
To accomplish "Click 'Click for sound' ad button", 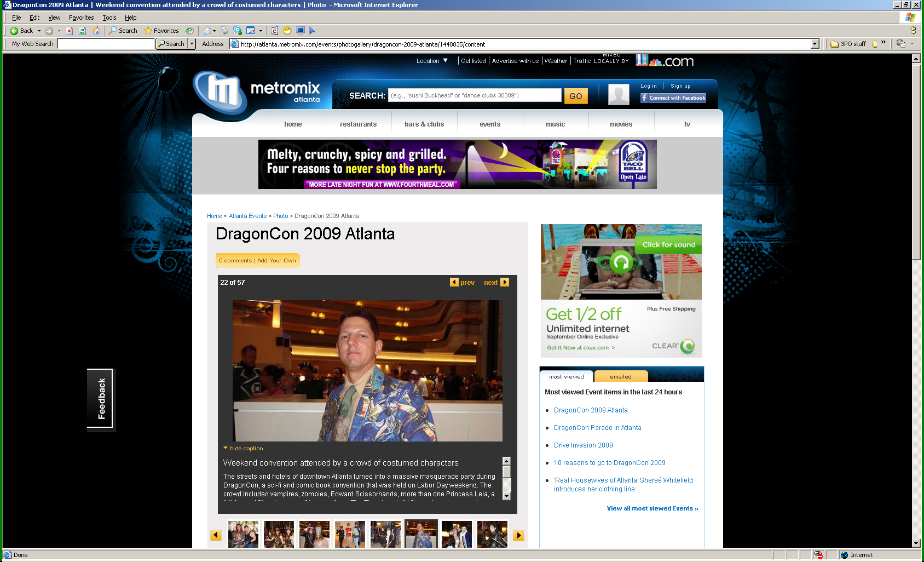I will tap(668, 245).
